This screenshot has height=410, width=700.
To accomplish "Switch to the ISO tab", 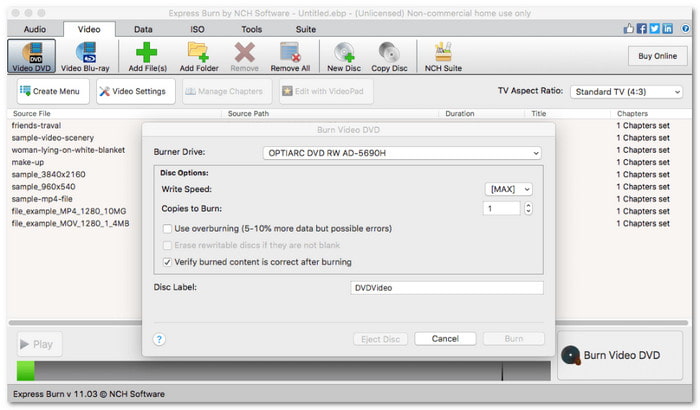I will (x=197, y=29).
